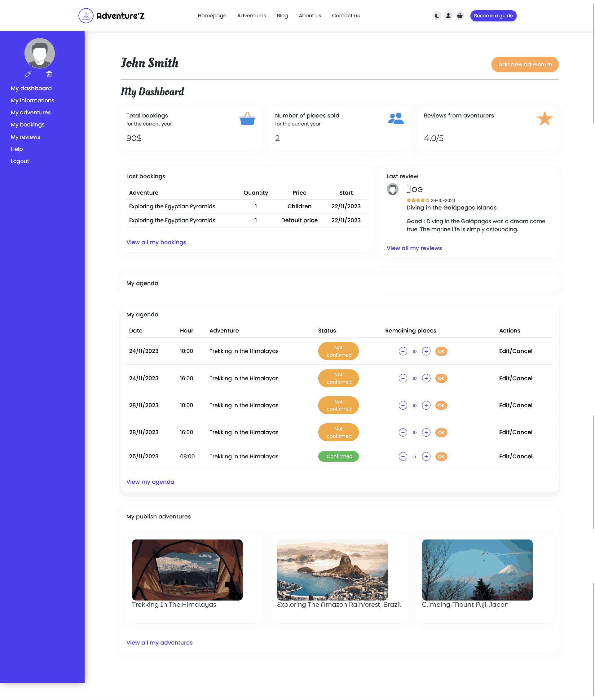This screenshot has height=700, width=595.
Task: Click the Become a guide button
Action: click(493, 15)
